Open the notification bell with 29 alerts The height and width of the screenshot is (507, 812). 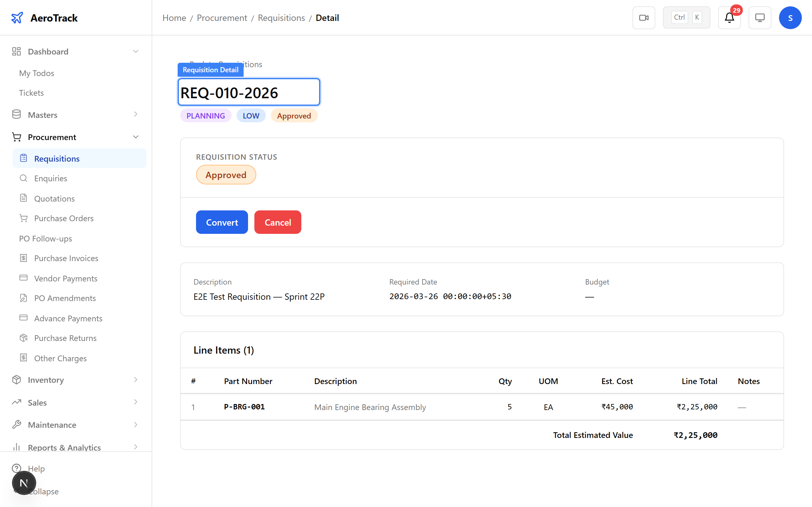(x=729, y=18)
